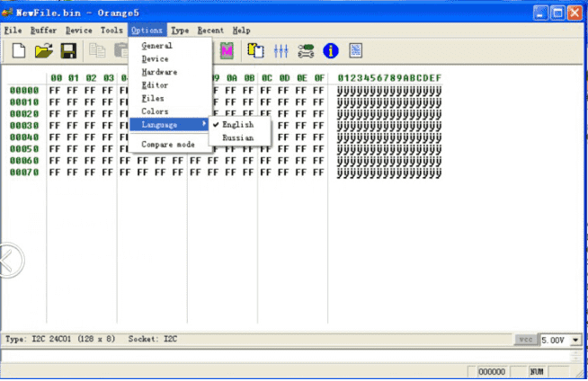Click the log area scrollbar

point(576,356)
